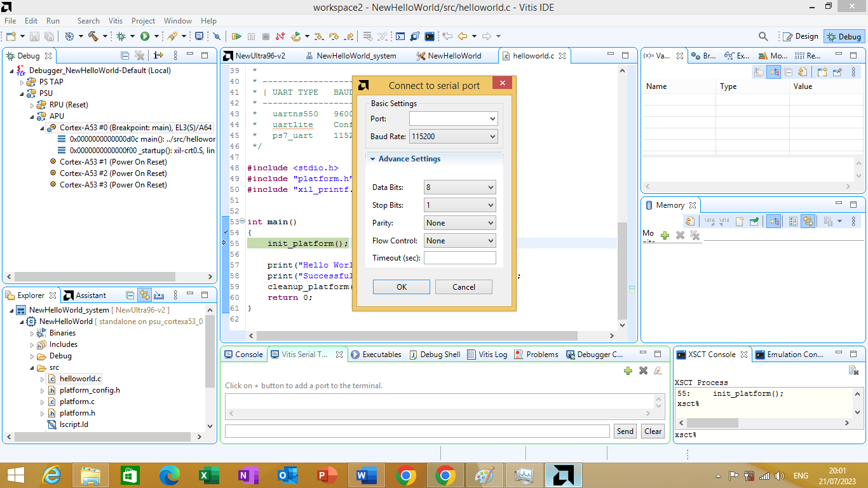Toggle Memory view link rendering panes button
This screenshot has width=868, height=488.
coord(808,221)
